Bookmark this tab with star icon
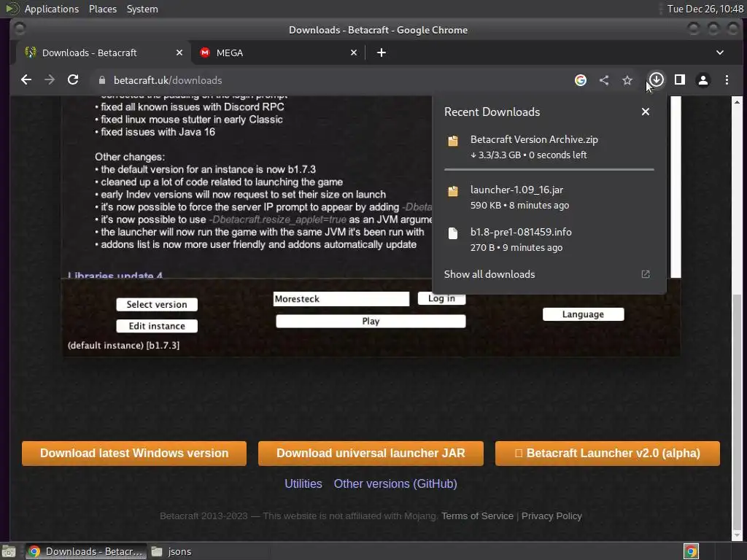 627,80
